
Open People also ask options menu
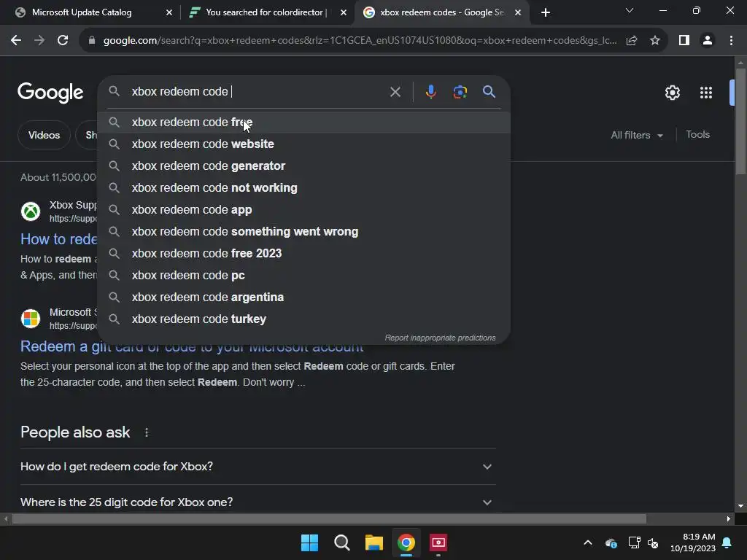(147, 432)
